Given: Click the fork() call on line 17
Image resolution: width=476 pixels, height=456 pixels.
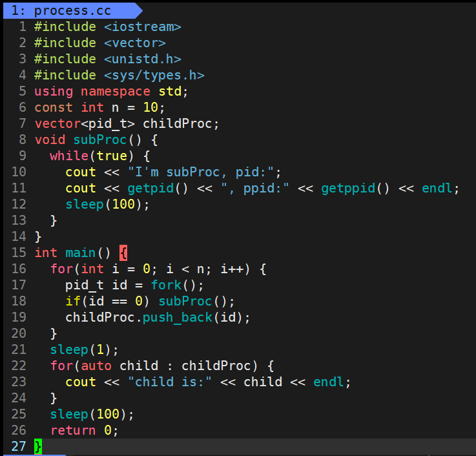Looking at the screenshot, I should click(173, 285).
